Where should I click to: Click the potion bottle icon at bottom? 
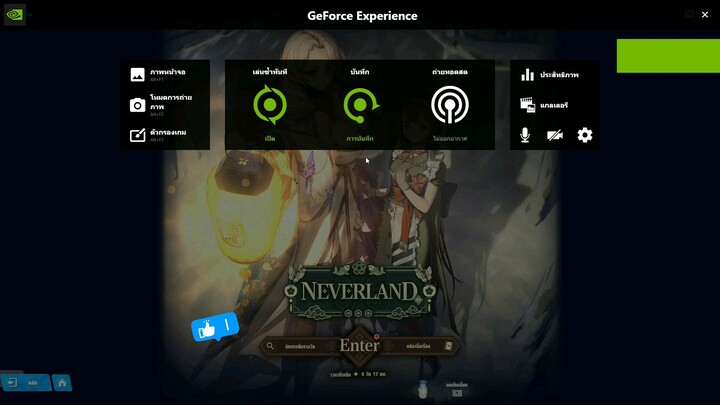coord(422,389)
